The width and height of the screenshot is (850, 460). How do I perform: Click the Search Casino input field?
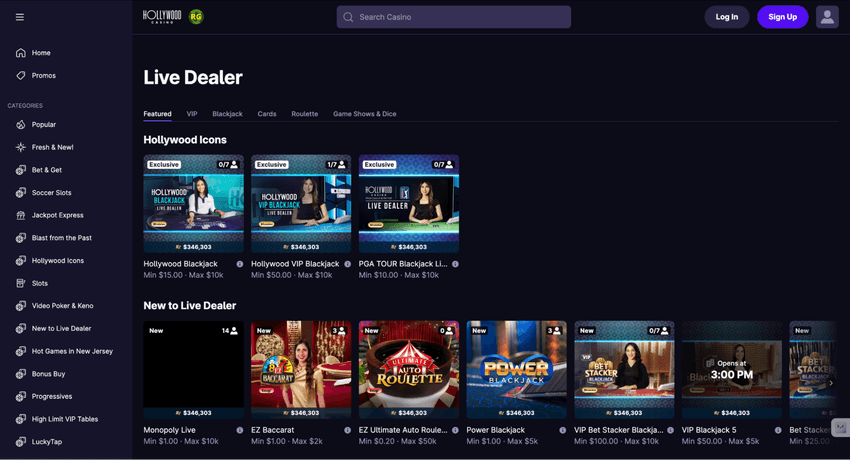[453, 17]
